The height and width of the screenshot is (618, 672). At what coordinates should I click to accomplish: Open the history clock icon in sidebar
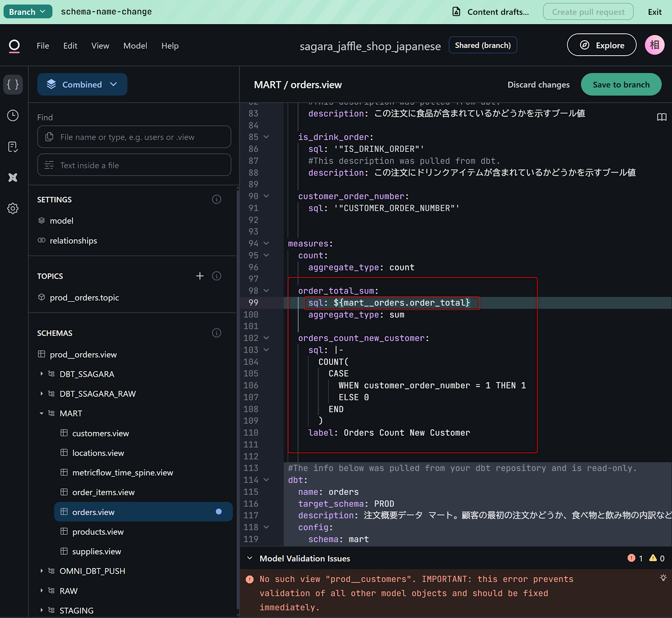13,116
